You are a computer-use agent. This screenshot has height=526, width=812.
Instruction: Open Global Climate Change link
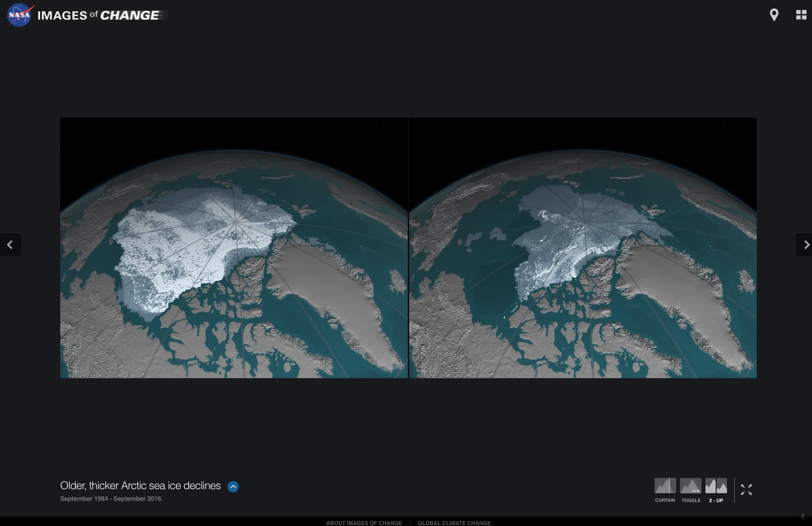pyautogui.click(x=454, y=523)
